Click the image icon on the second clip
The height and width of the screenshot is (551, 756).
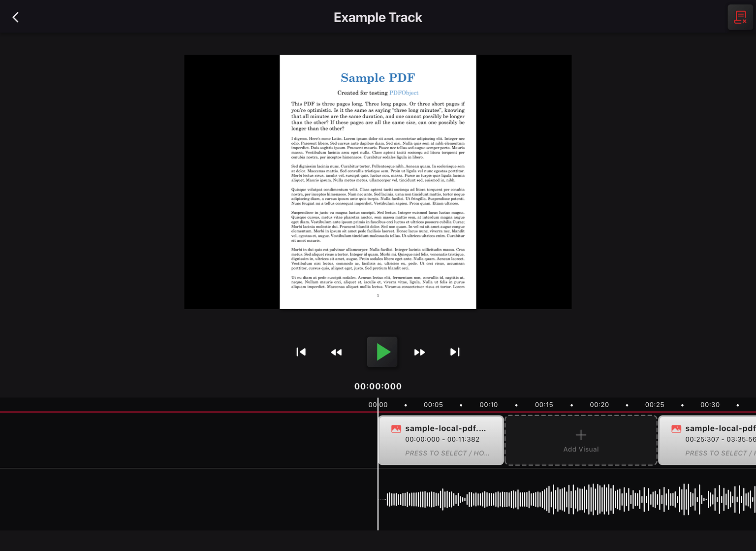point(676,429)
